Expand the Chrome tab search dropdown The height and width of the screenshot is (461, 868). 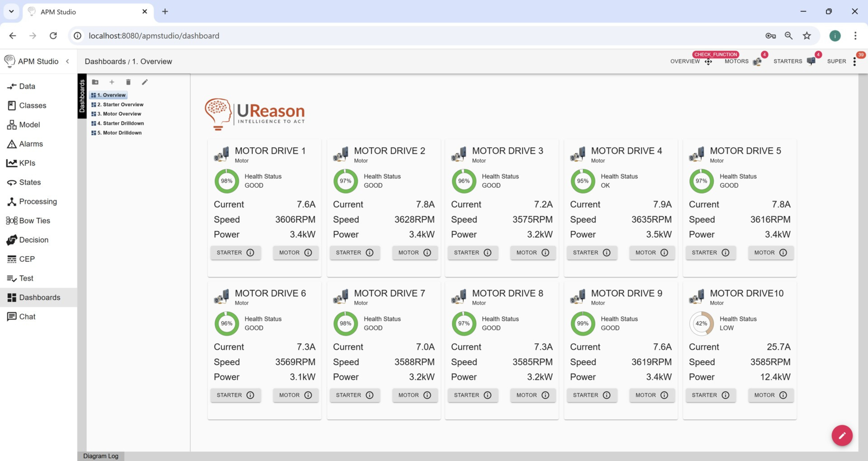(12, 11)
